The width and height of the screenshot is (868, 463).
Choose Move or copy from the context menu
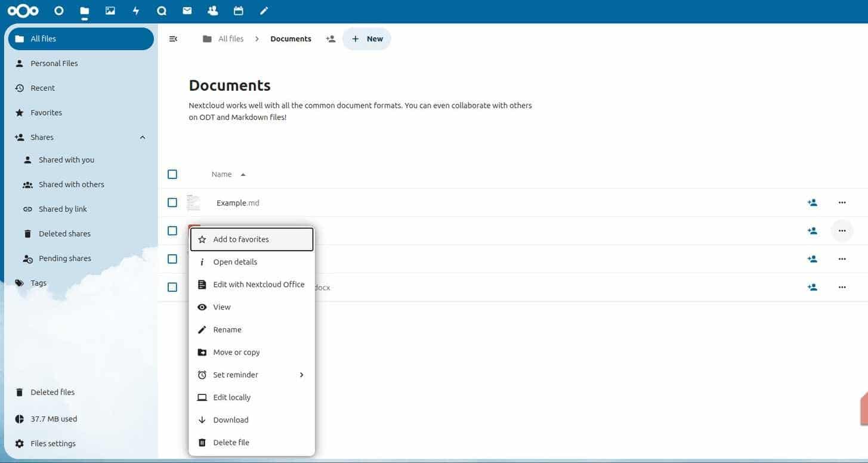[x=252, y=353]
